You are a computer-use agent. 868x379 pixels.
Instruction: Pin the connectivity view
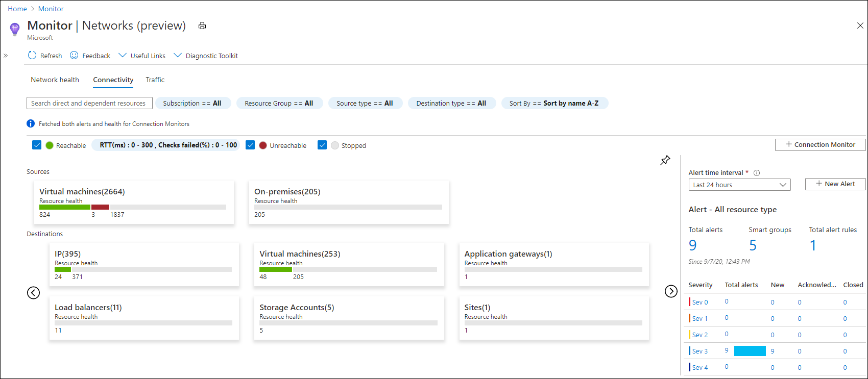coord(665,160)
